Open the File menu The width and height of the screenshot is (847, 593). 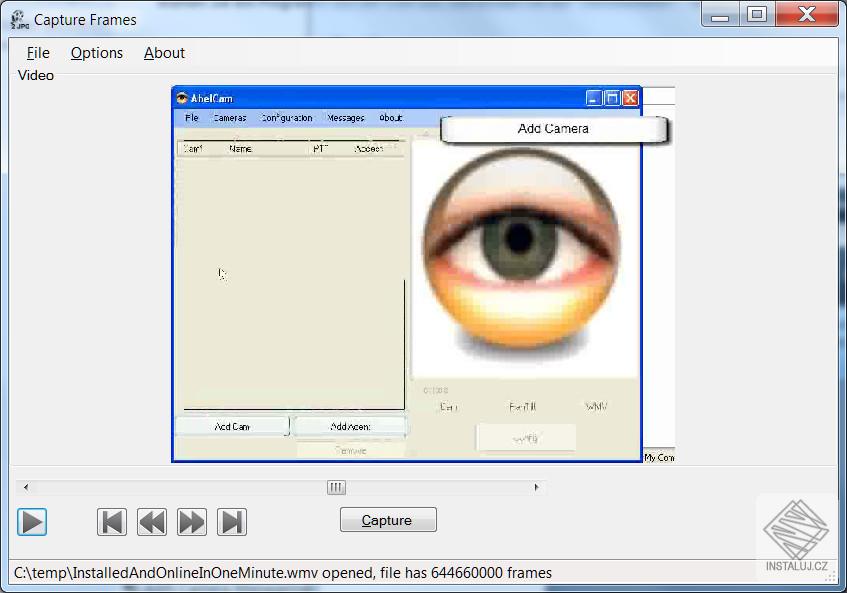point(38,53)
